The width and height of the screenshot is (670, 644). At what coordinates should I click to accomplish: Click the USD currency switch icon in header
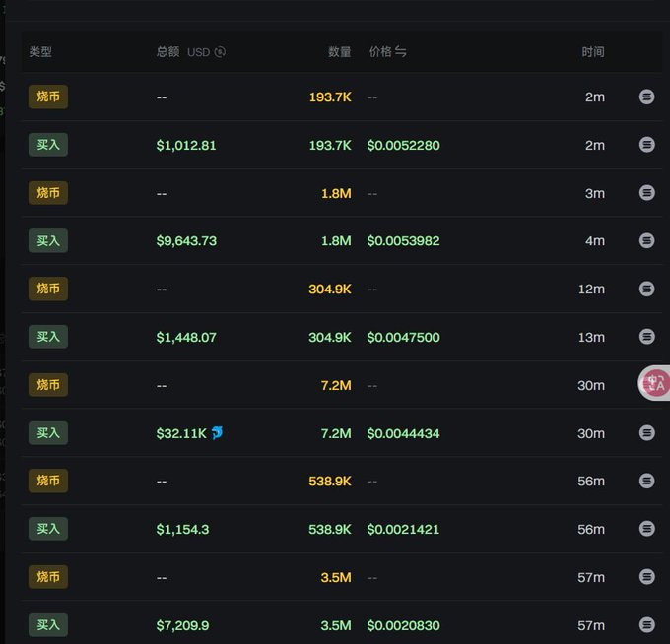tap(220, 52)
